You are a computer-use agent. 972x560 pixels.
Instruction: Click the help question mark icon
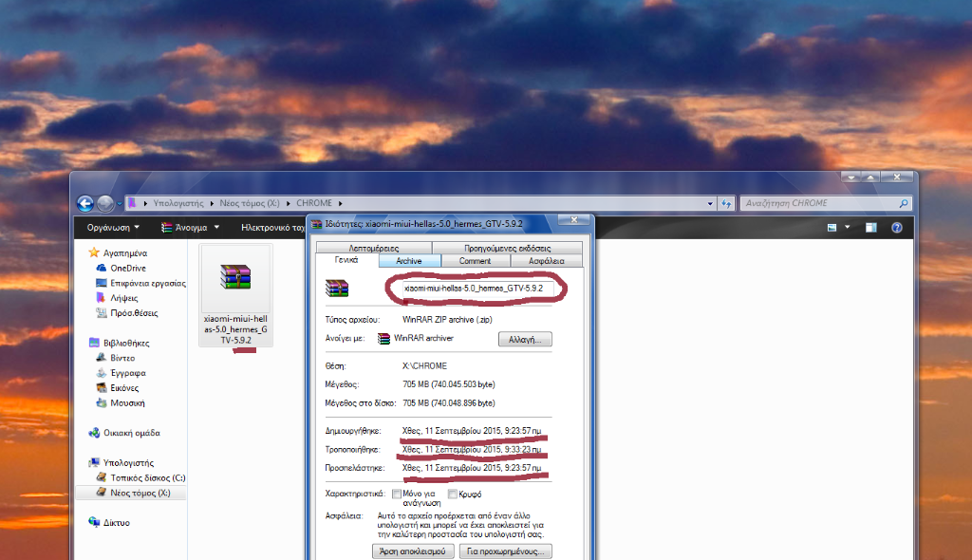coord(896,228)
